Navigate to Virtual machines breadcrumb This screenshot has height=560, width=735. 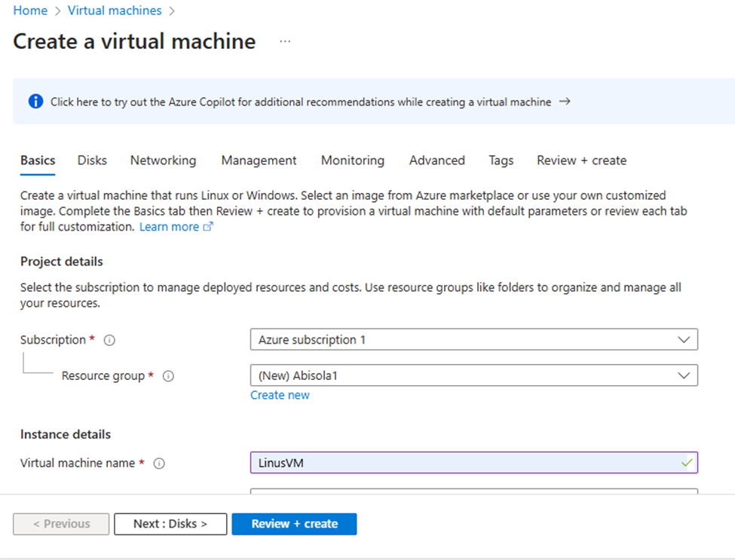tap(115, 11)
